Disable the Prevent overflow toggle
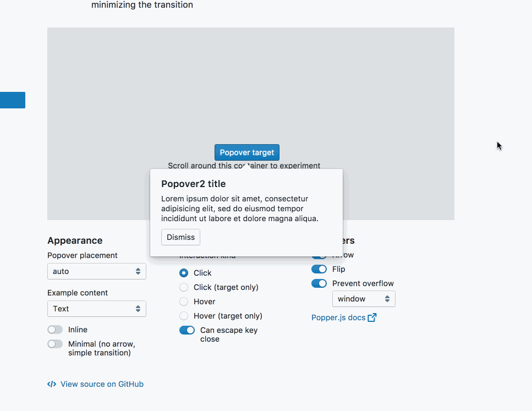532x411 pixels. click(x=319, y=283)
